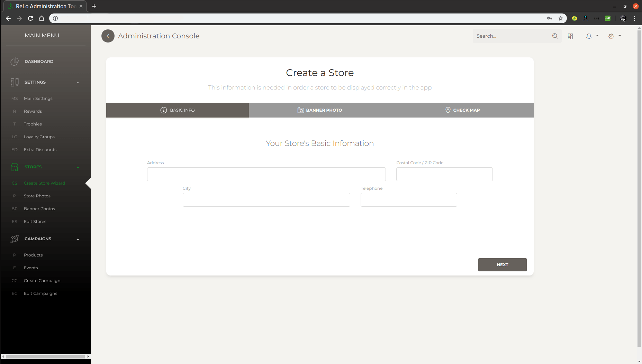Click the grid layout icon near search
The width and height of the screenshot is (642, 364).
click(570, 36)
